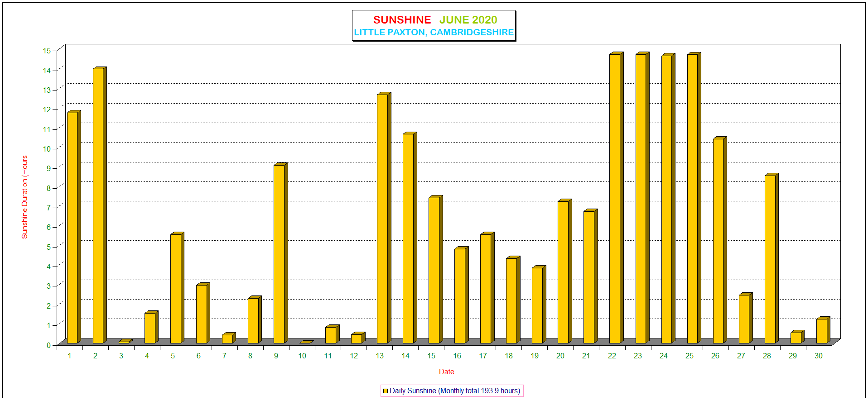Click the bar for date 8
This screenshot has height=400, width=868.
pyautogui.click(x=255, y=319)
